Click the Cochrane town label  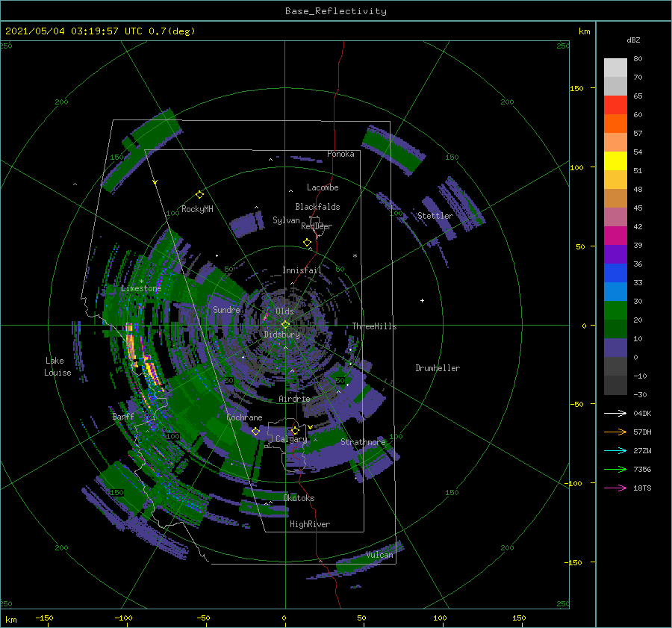244,417
